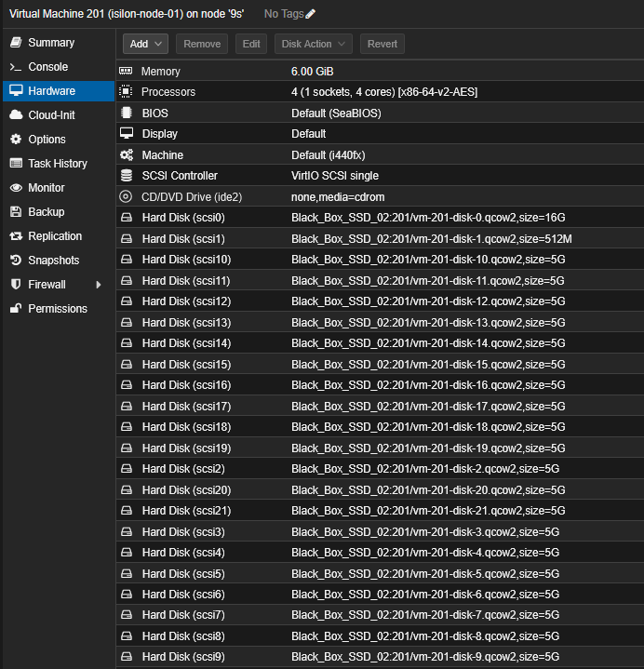Image resolution: width=644 pixels, height=669 pixels.
Task: Open the Summary tab
Action: [50, 43]
